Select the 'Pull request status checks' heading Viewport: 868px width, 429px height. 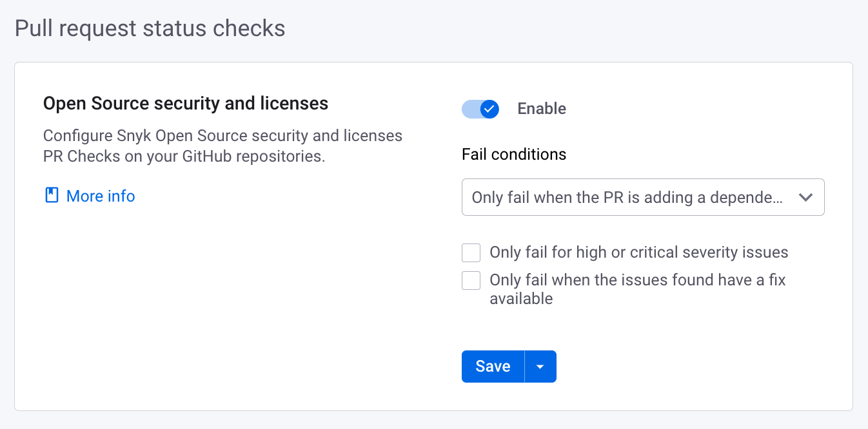tap(150, 28)
